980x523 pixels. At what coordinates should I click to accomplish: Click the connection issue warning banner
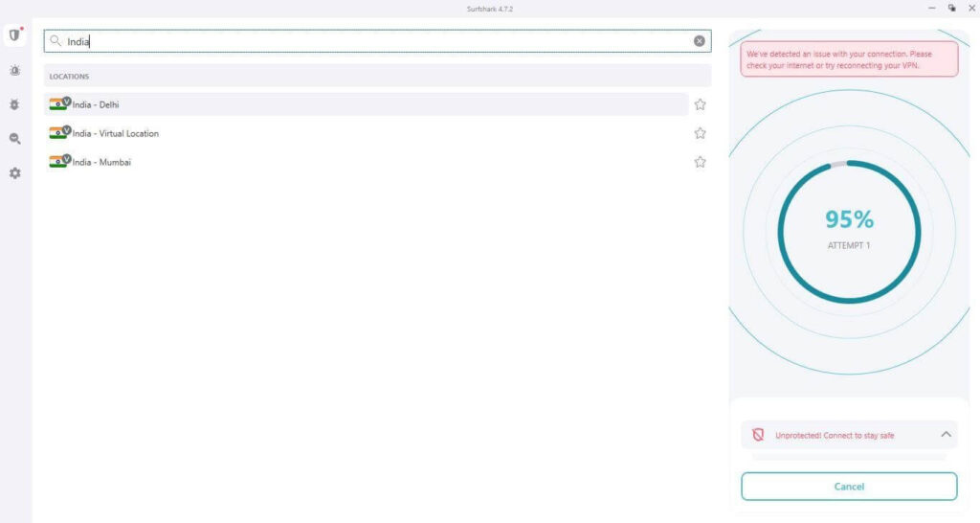click(x=849, y=59)
